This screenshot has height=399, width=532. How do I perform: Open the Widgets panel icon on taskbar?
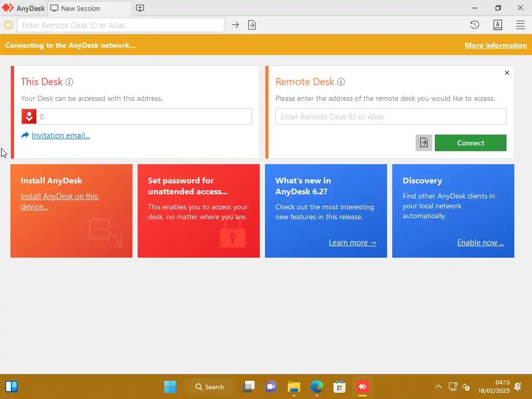click(11, 387)
